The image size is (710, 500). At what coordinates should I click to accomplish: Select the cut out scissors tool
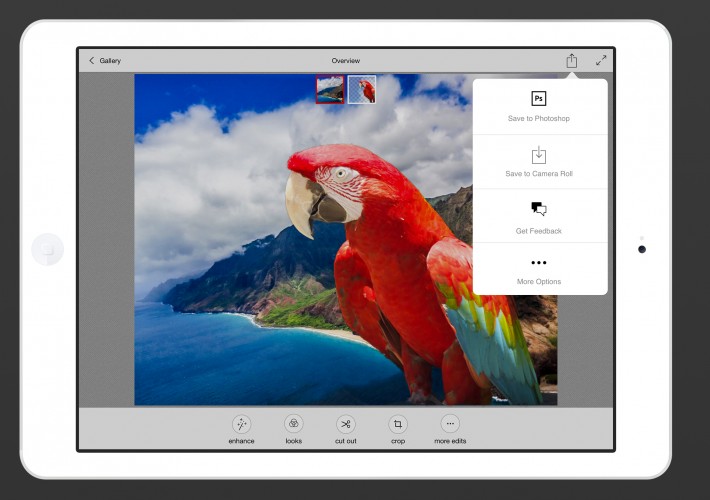(x=345, y=424)
